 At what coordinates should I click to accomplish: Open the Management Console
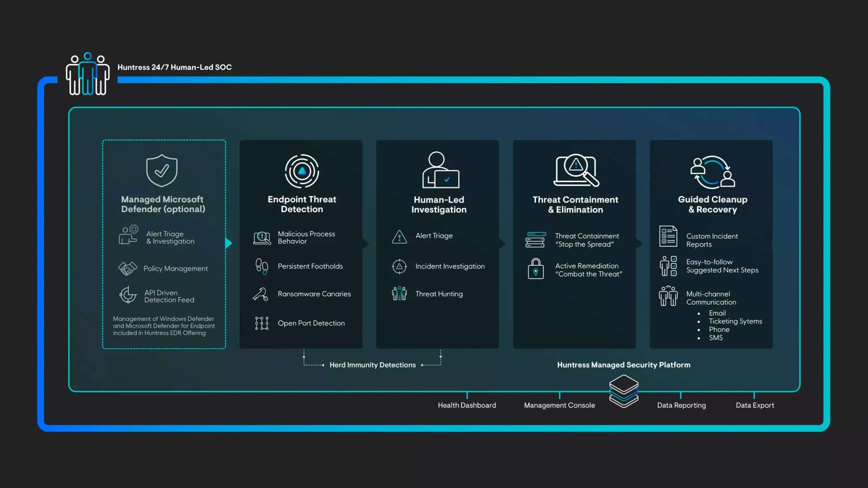point(559,405)
